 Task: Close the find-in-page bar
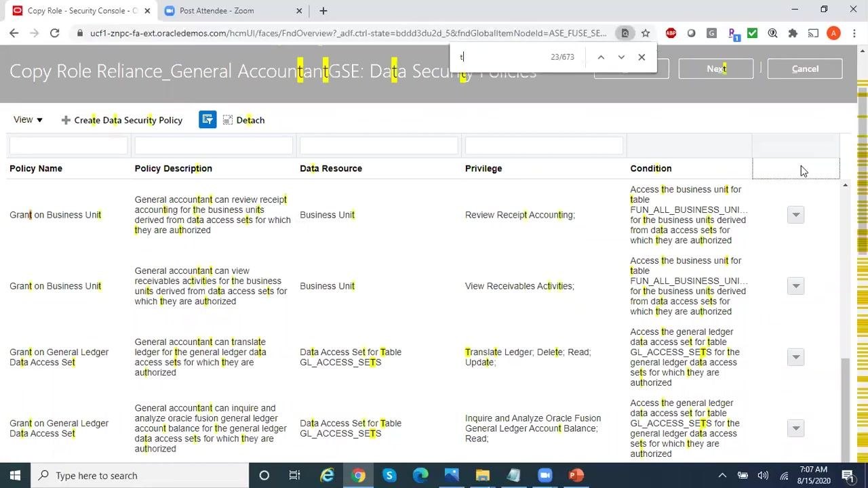click(642, 57)
